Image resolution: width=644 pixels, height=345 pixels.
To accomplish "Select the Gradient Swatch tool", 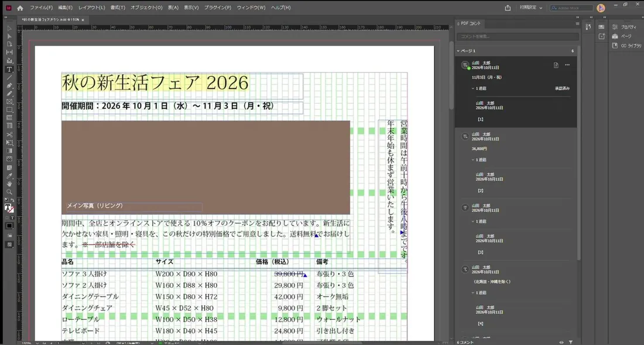I will click(x=9, y=151).
